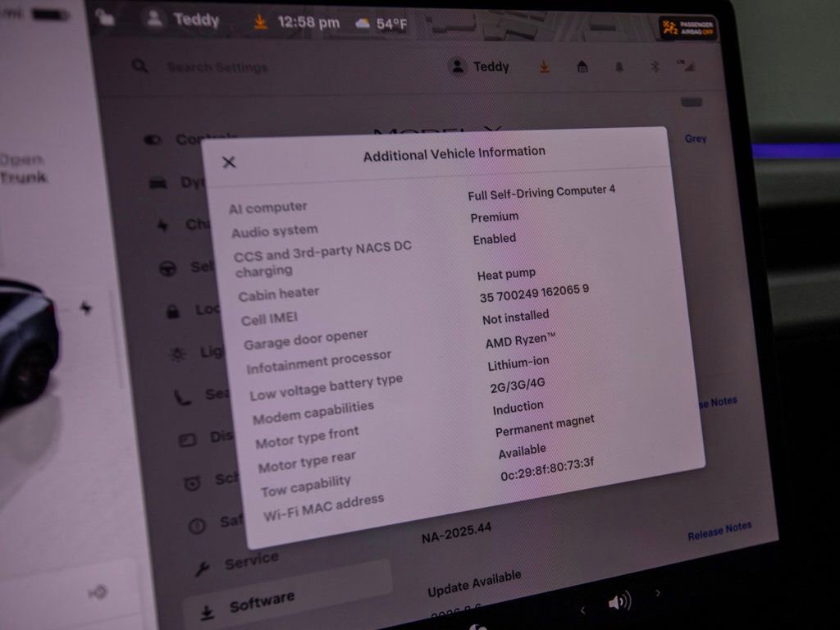Click the Grey color link
Viewport: 840px width, 630px height.
tap(696, 139)
